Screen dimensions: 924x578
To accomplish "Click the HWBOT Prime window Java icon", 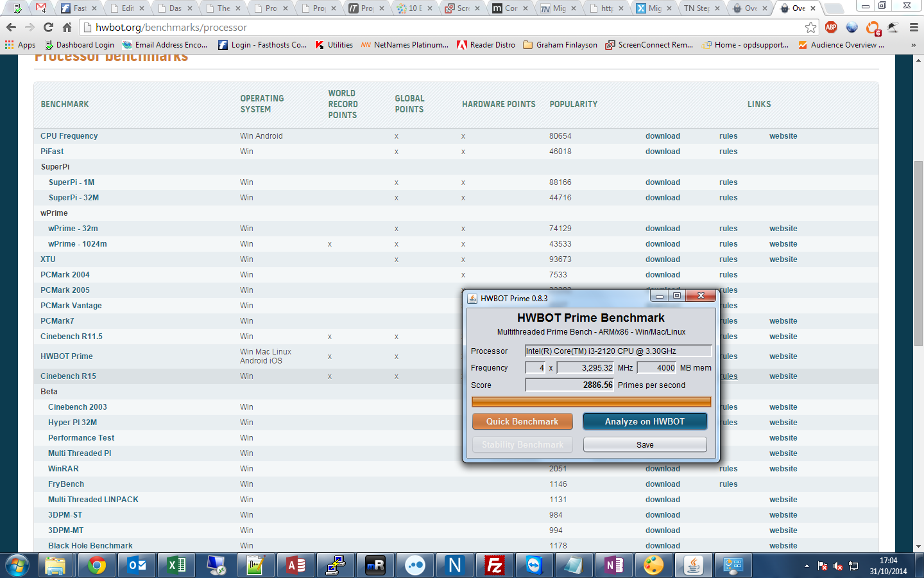I will tap(472, 298).
